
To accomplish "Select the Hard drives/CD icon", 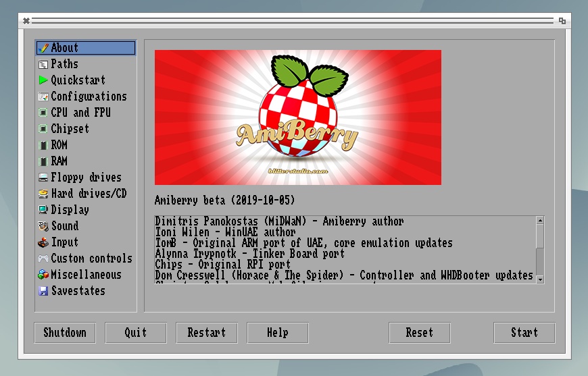I will pyautogui.click(x=43, y=194).
